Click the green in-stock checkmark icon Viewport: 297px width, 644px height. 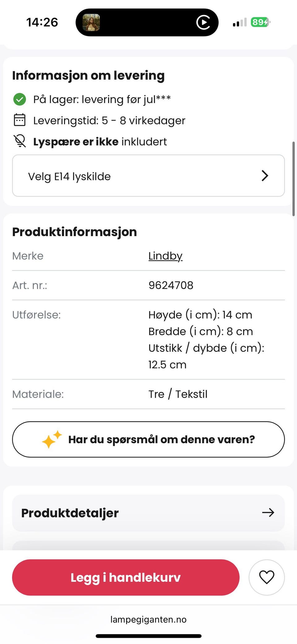pos(19,99)
